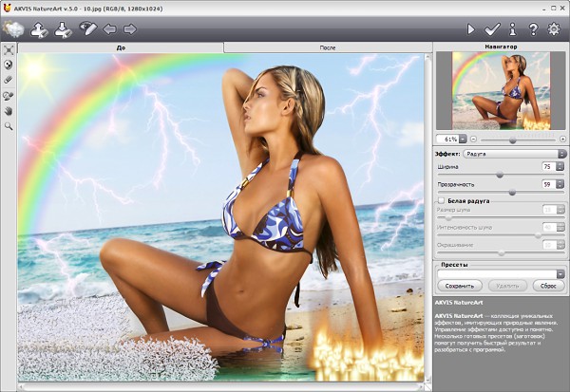
Task: Start processing with the Run play icon
Action: [470, 29]
